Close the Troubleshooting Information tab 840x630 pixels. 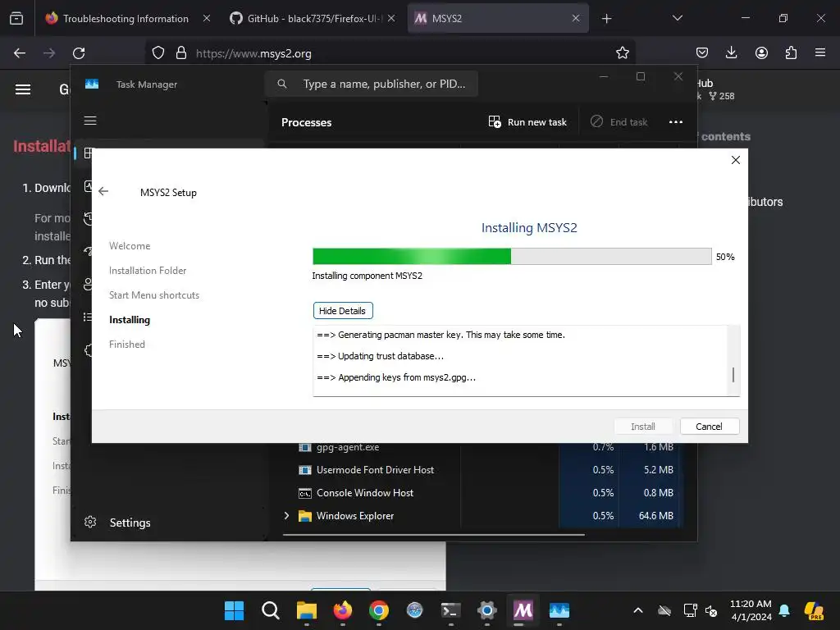206,18
